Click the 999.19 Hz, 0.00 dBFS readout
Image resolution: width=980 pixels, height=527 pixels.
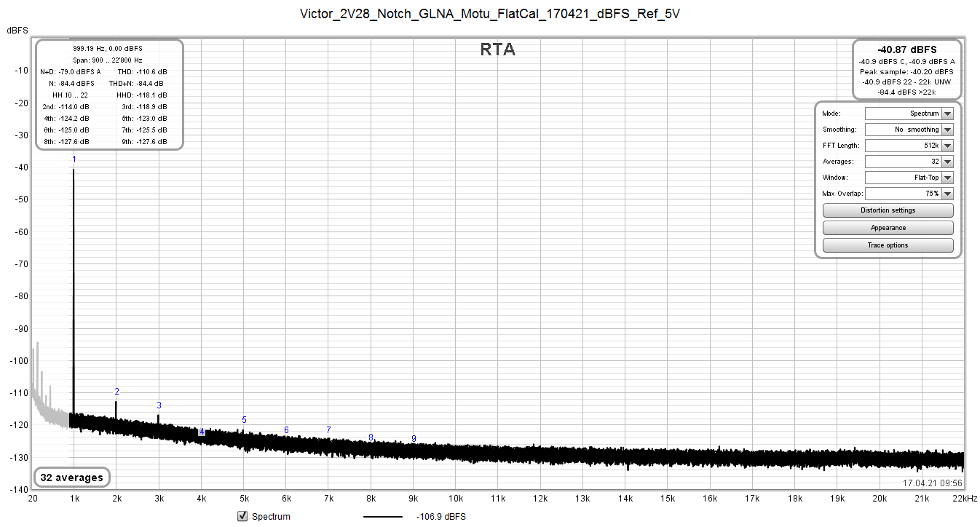point(108,49)
